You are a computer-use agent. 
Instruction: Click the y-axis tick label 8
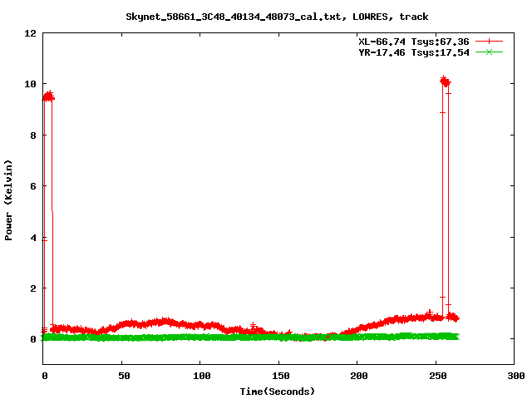(x=33, y=135)
